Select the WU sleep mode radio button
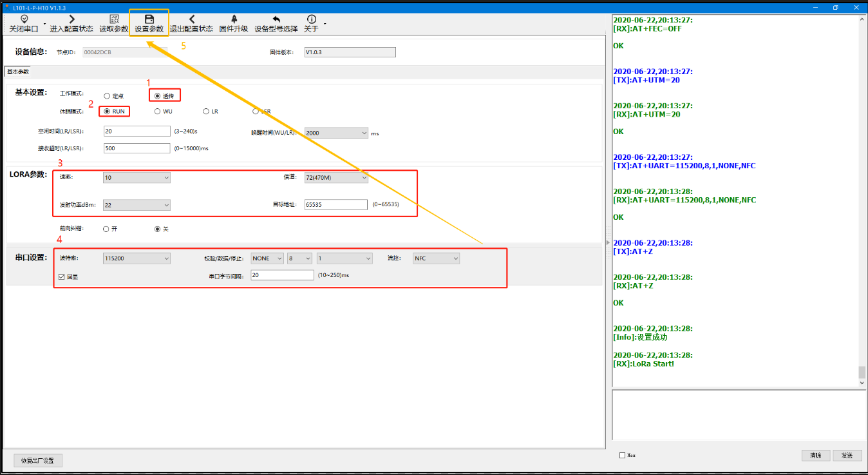The width and height of the screenshot is (868, 475). coord(158,111)
